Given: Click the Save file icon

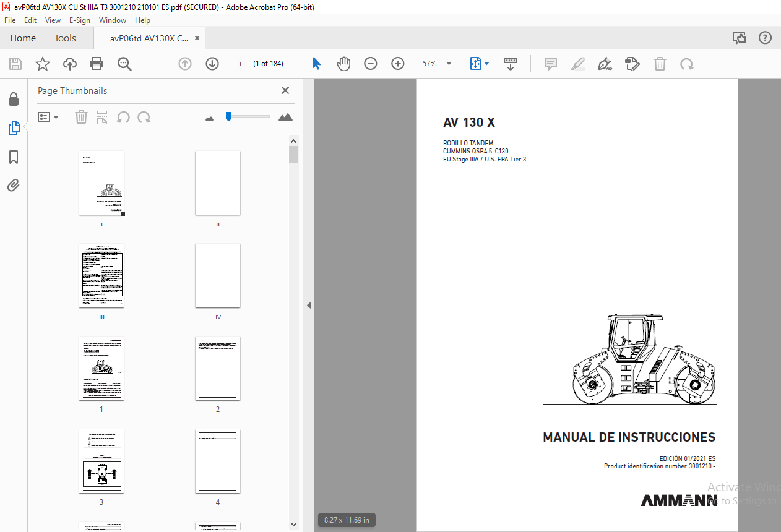Looking at the screenshot, I should click(x=15, y=64).
